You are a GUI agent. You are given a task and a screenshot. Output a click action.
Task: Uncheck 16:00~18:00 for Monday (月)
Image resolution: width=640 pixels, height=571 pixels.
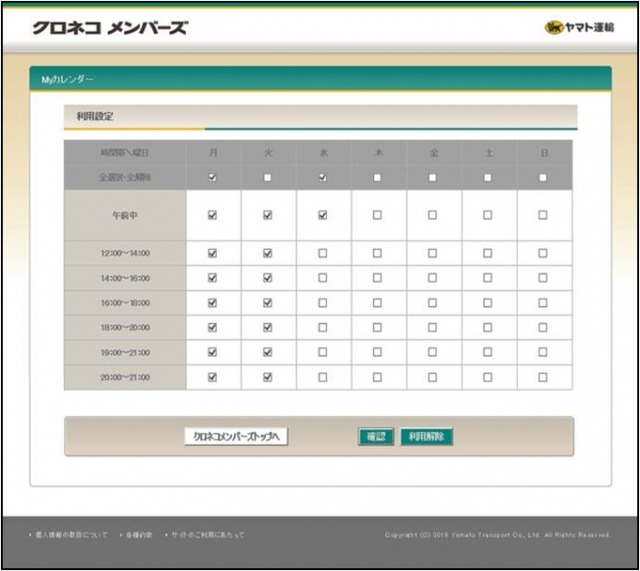click(x=212, y=303)
